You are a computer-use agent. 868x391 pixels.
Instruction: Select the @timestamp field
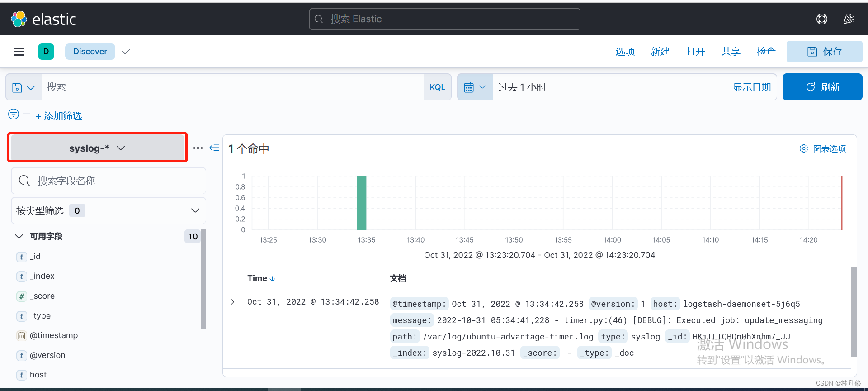(x=54, y=335)
